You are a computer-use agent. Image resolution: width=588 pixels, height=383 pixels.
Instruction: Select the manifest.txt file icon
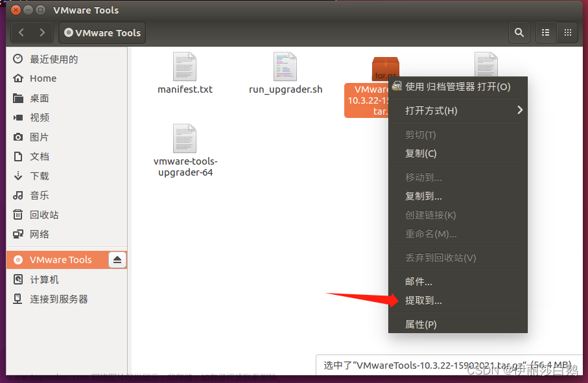tap(185, 67)
